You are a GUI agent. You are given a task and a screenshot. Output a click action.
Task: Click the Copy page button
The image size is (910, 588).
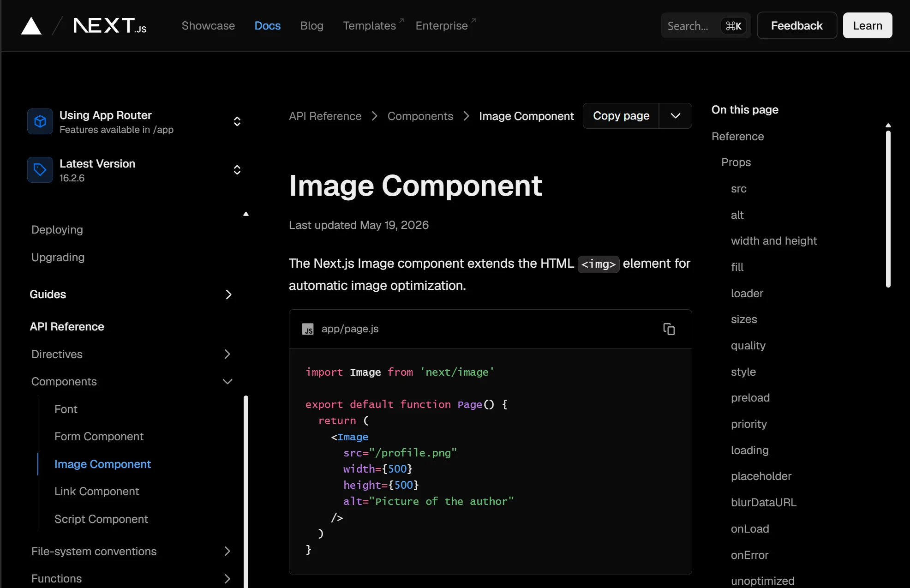pyautogui.click(x=621, y=116)
